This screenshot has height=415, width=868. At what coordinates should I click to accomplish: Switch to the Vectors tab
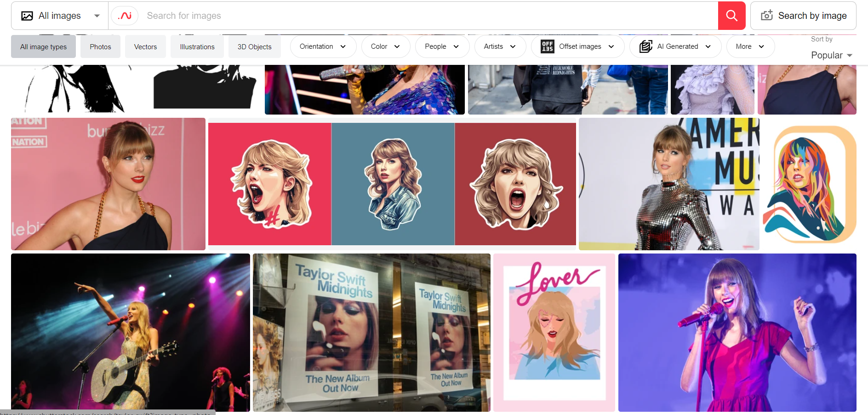point(145,46)
